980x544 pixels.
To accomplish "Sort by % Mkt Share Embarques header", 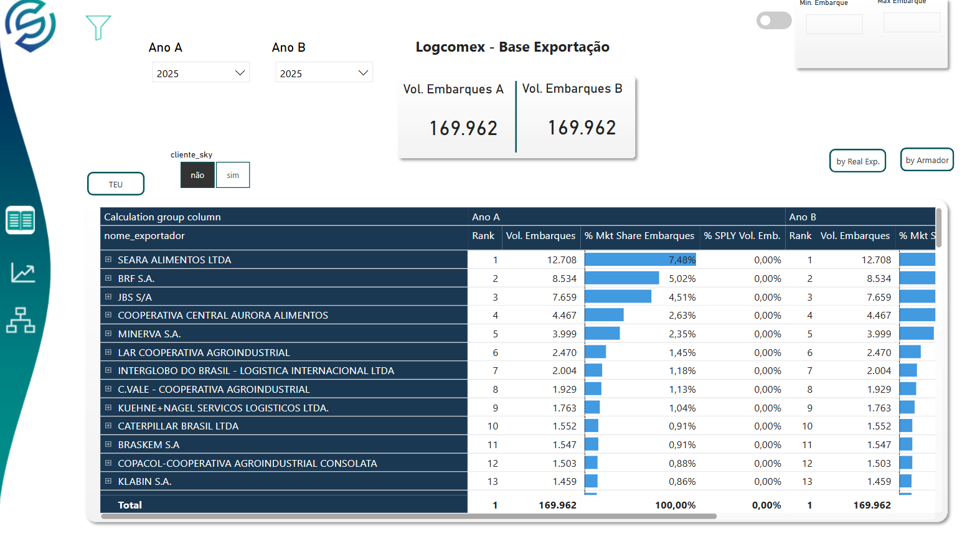I will tap(639, 236).
